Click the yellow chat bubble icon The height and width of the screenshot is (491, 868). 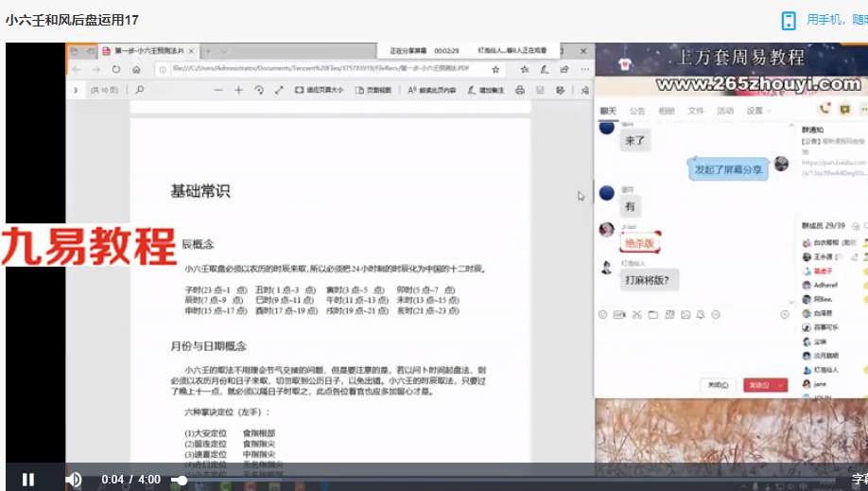coord(844,110)
